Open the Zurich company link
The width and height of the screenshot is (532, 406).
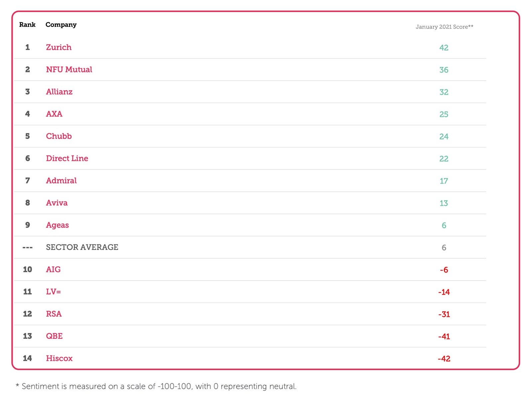click(59, 47)
